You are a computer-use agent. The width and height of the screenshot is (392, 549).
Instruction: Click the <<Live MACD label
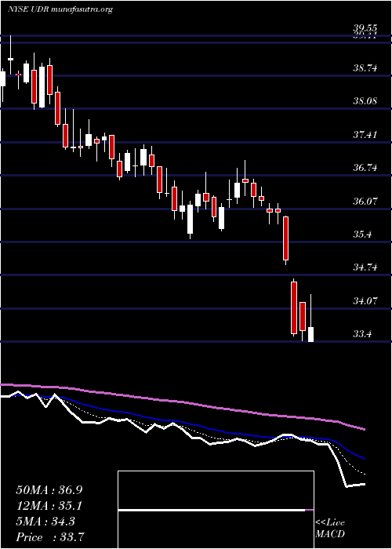point(330,528)
